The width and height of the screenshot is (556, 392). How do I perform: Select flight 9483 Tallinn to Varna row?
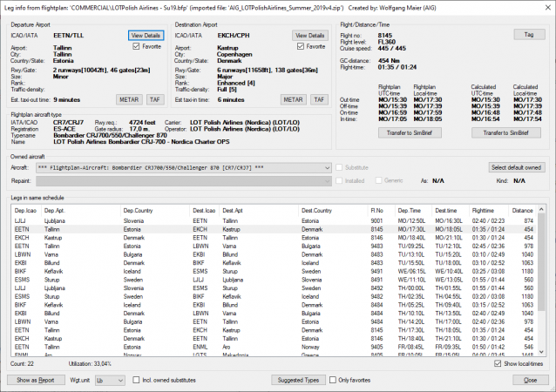(x=275, y=246)
